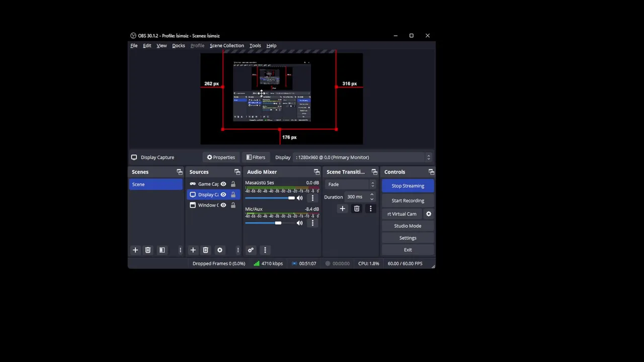Click the green bitrate signal icon
The image size is (644, 362).
click(x=257, y=263)
